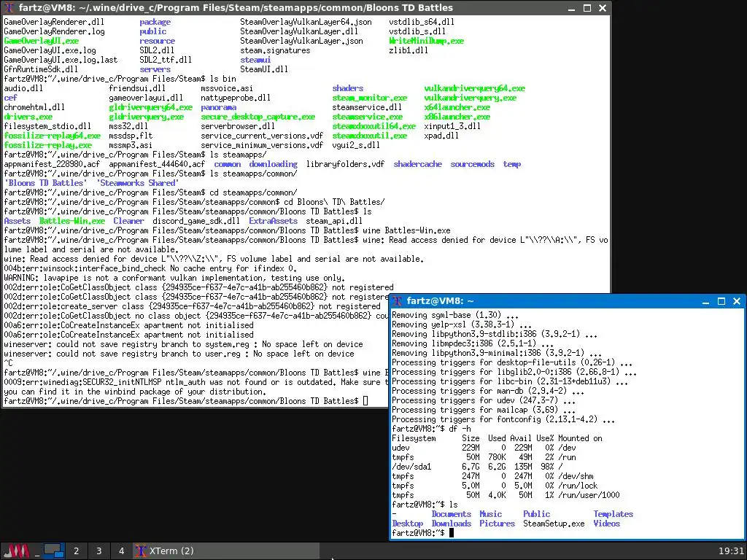Click the 'Steamworks Shared' directory name
This screenshot has height=560, width=747.
click(138, 183)
